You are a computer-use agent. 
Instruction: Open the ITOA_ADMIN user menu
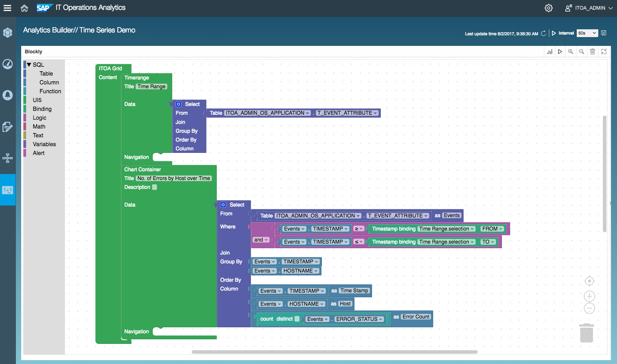pyautogui.click(x=589, y=8)
